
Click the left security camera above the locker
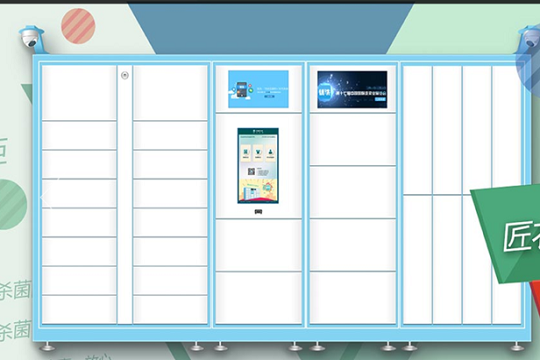31,38
